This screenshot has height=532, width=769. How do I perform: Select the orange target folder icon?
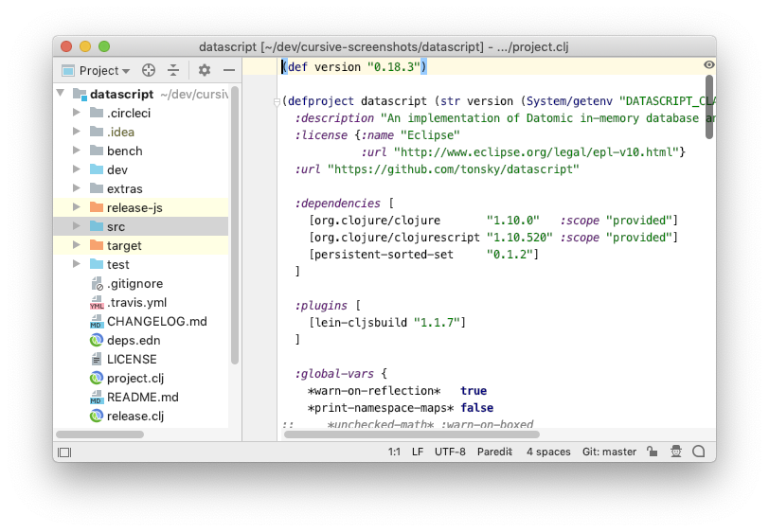[x=97, y=245]
